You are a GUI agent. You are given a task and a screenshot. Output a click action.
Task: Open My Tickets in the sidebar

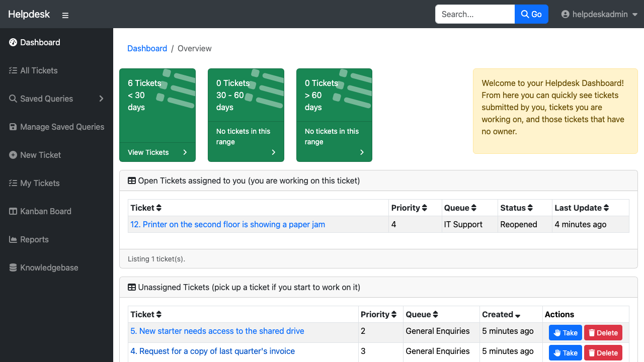[56, 183]
